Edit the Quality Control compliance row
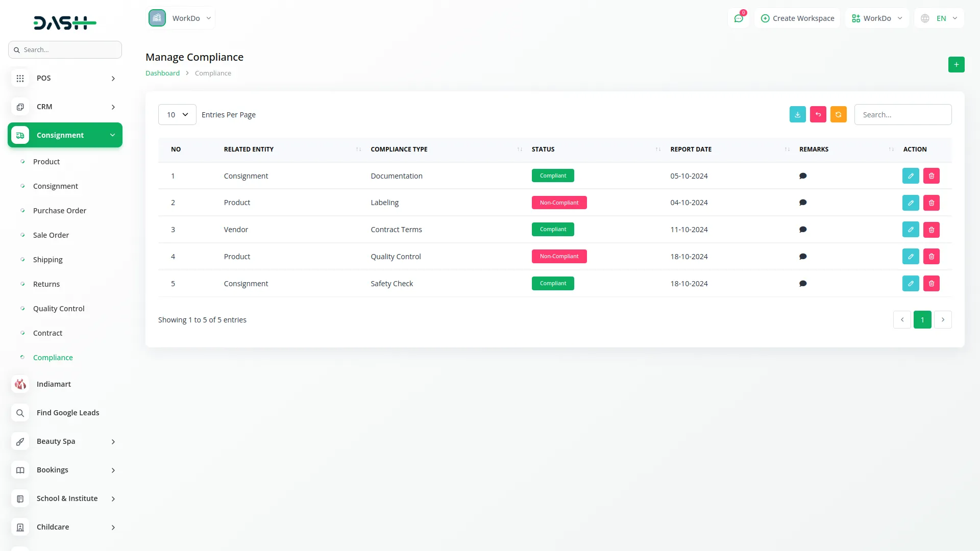This screenshot has width=980, height=551. point(910,256)
